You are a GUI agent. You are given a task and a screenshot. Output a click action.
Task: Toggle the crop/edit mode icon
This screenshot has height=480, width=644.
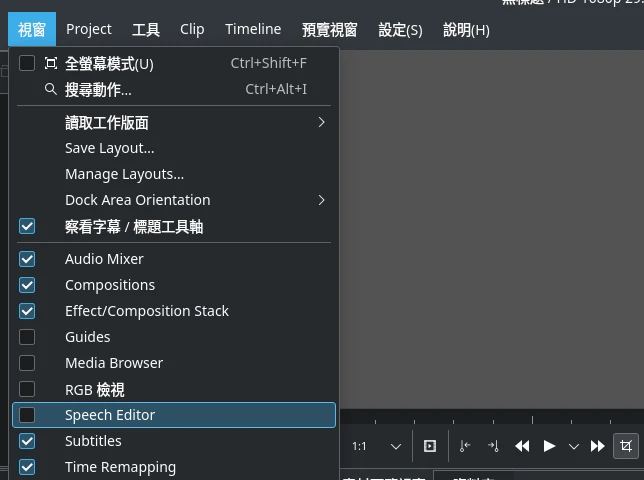coord(626,446)
